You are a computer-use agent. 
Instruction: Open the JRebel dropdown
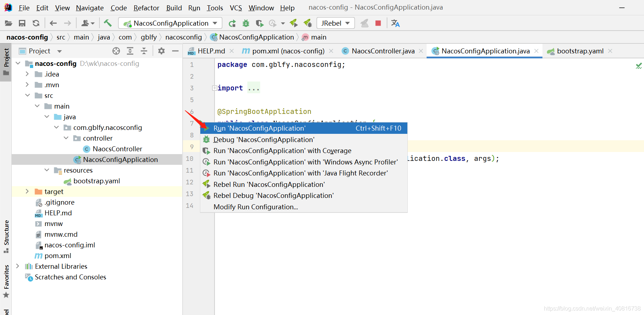[336, 23]
